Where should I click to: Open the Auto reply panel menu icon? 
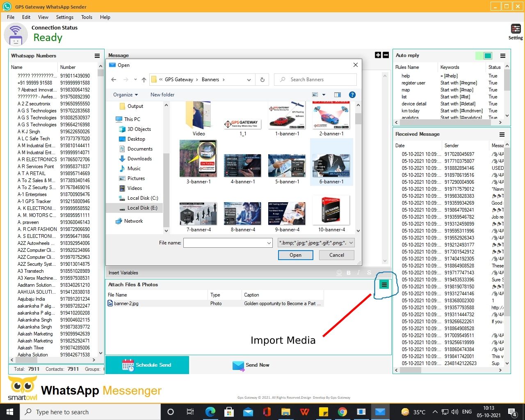502,56
